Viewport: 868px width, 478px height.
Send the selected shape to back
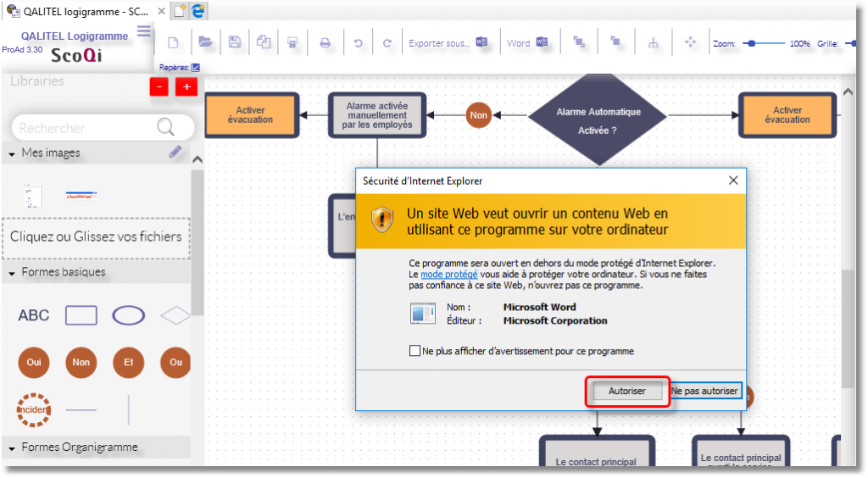[615, 41]
